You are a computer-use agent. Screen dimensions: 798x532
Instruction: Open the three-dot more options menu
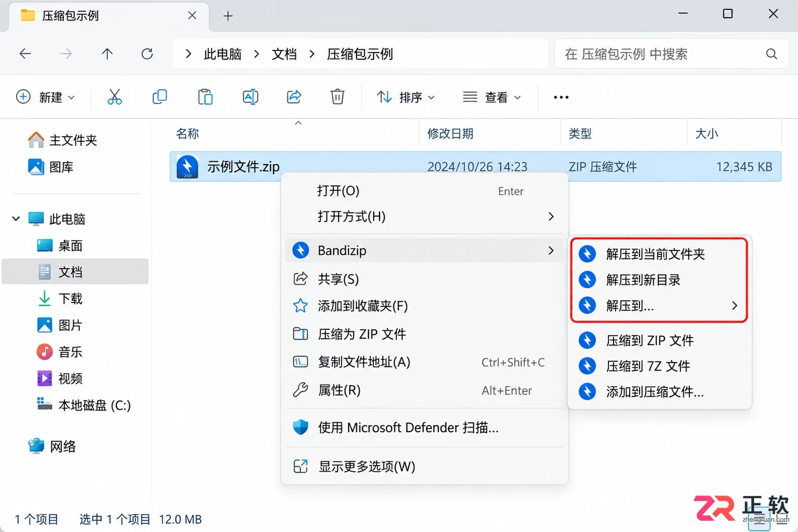[561, 98]
